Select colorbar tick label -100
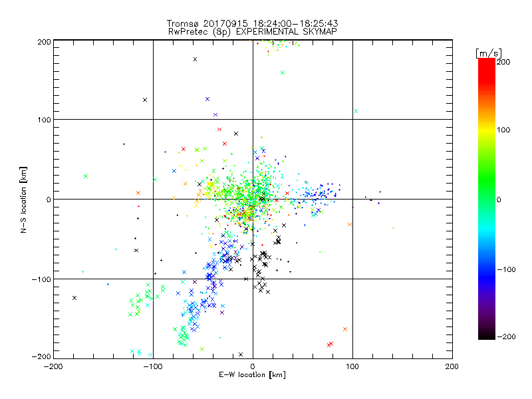Image resolution: width=532 pixels, height=399 pixels. click(x=506, y=270)
